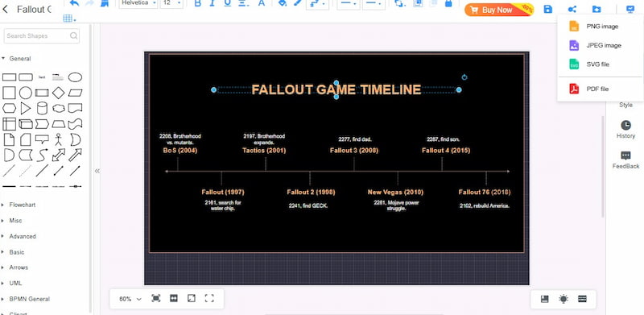This screenshot has width=644, height=315.
Task: Select the FALLOUT GAME TIMELINE title text
Action: coord(336,89)
